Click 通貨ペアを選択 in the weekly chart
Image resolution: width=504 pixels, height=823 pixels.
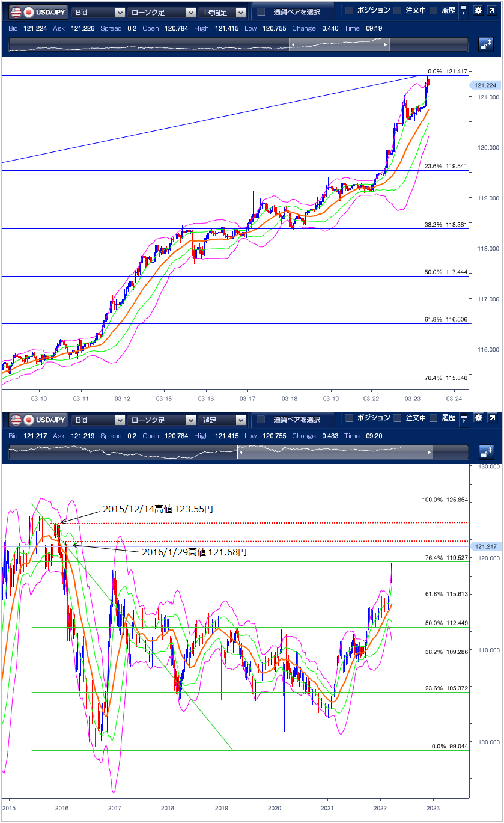click(x=289, y=420)
